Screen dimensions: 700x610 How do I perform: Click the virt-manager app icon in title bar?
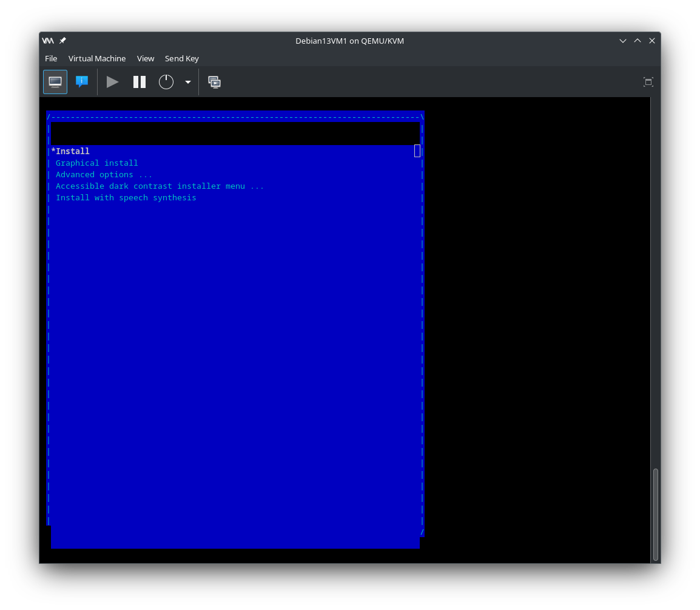[x=48, y=41]
